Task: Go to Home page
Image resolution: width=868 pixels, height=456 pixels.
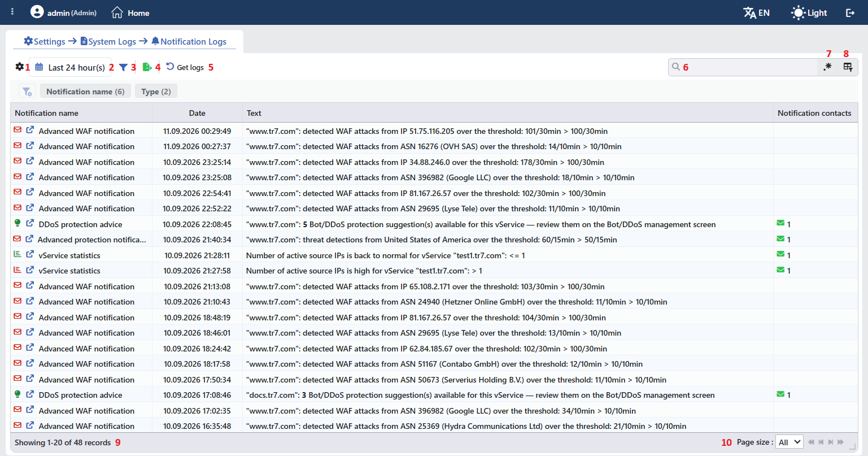Action: tap(130, 12)
